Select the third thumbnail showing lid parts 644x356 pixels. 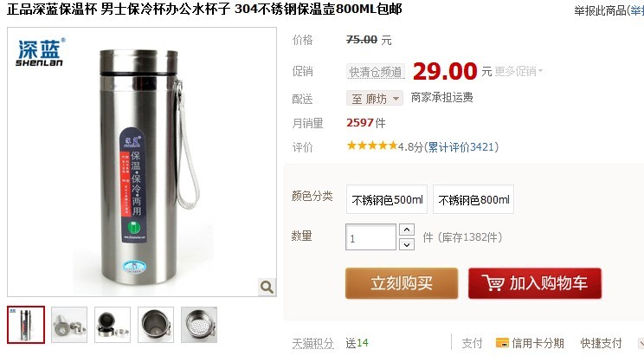point(113,325)
